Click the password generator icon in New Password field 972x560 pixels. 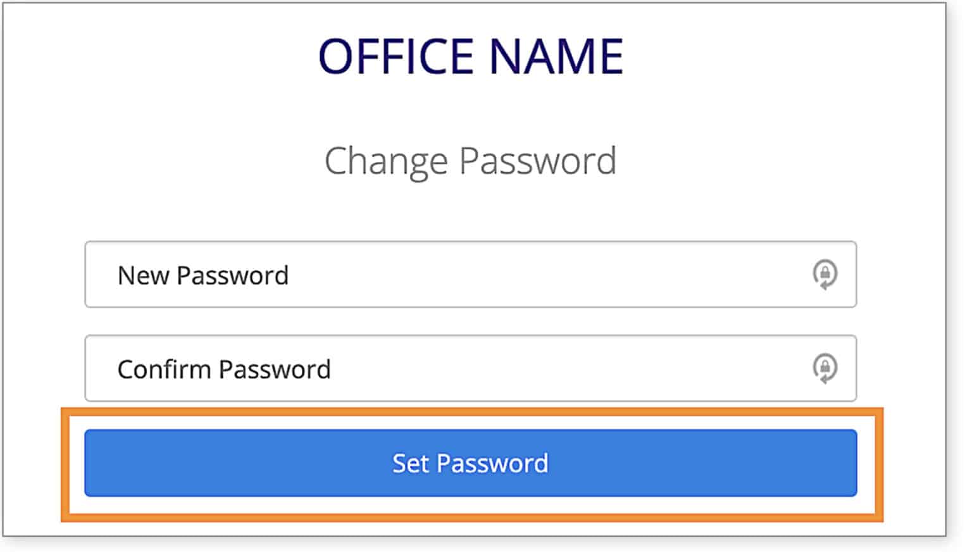826,275
